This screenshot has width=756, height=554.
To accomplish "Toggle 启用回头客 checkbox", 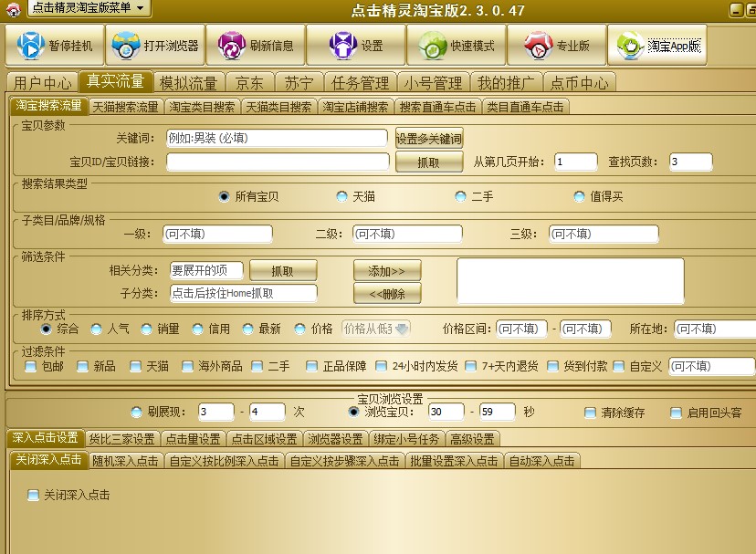I will (x=676, y=413).
